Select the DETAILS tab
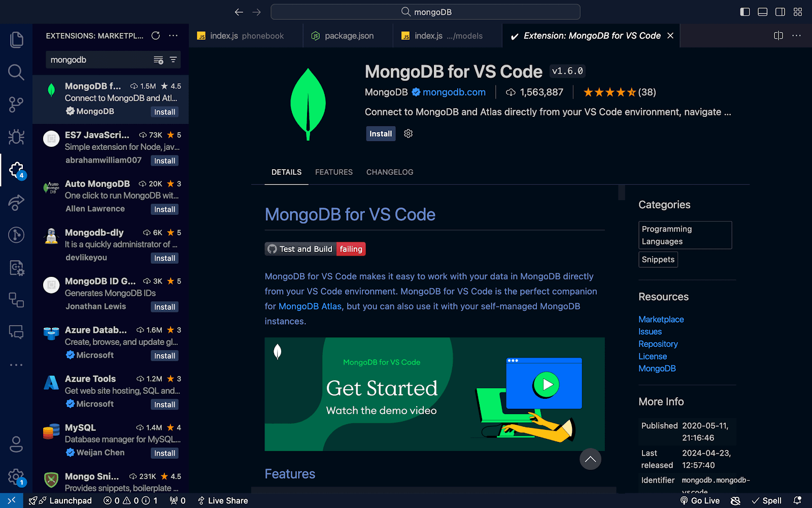The height and width of the screenshot is (508, 812). click(286, 172)
